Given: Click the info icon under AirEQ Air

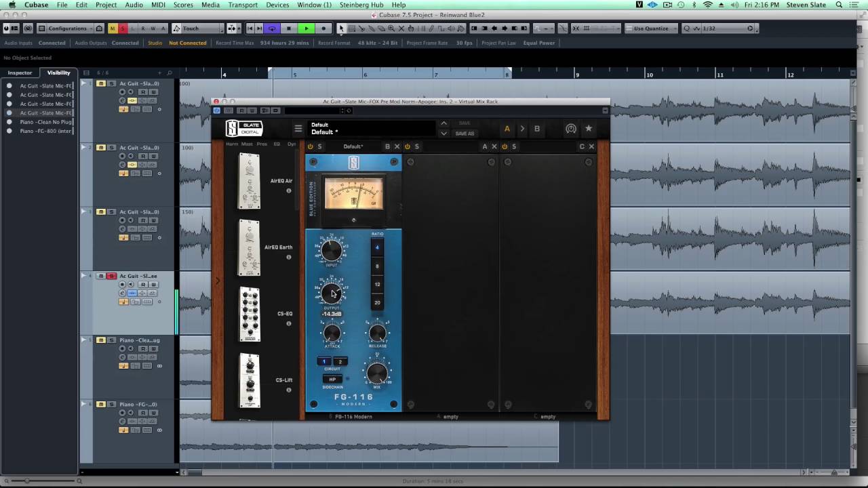Looking at the screenshot, I should (x=289, y=190).
